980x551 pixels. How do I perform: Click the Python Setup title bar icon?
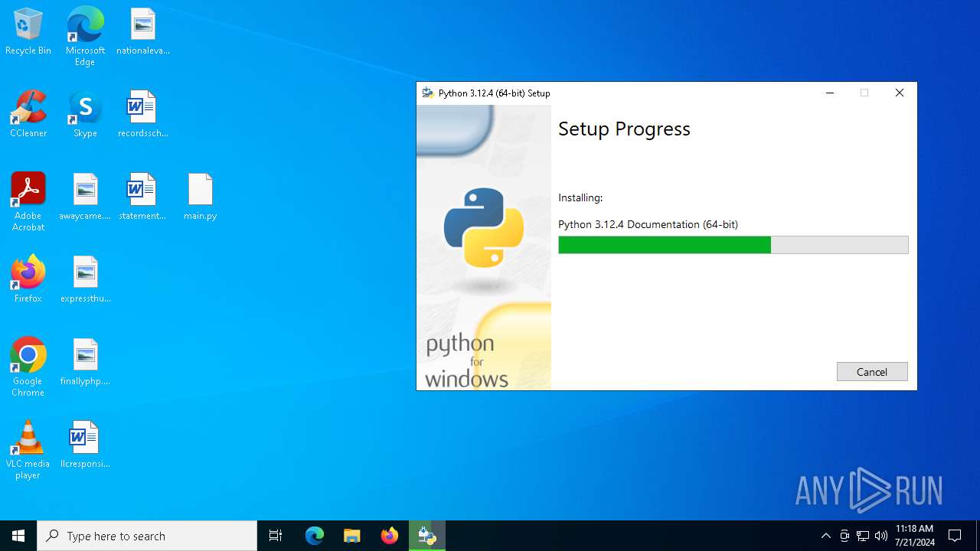tap(428, 93)
